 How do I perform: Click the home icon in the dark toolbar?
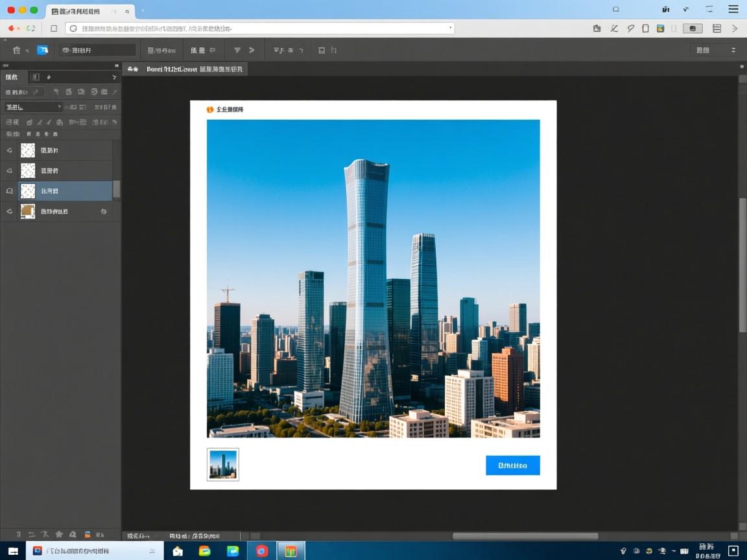pos(17,50)
